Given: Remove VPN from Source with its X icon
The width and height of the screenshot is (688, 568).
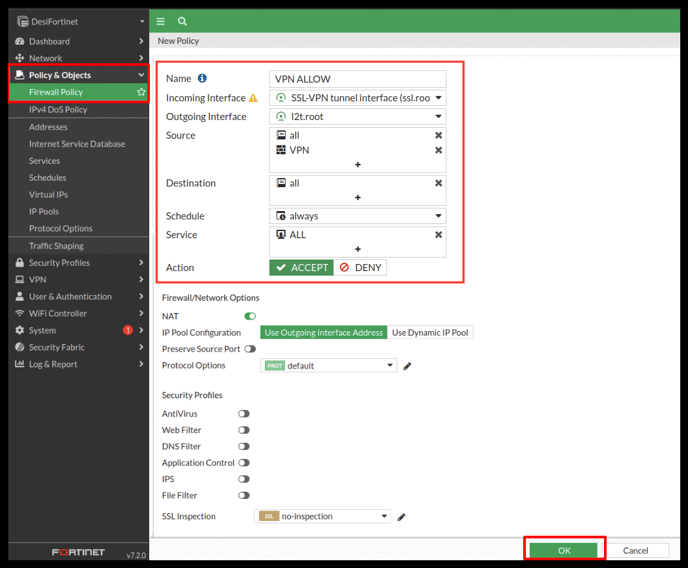Looking at the screenshot, I should [x=438, y=150].
